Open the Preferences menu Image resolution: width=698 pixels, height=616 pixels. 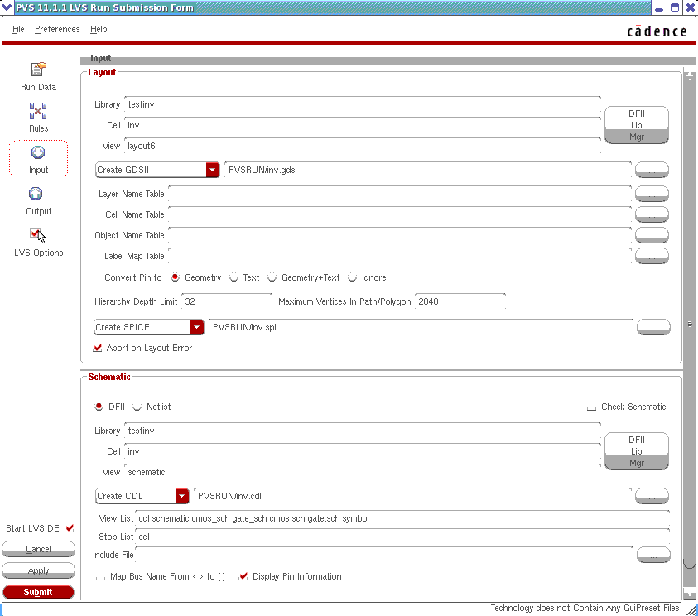click(x=57, y=29)
